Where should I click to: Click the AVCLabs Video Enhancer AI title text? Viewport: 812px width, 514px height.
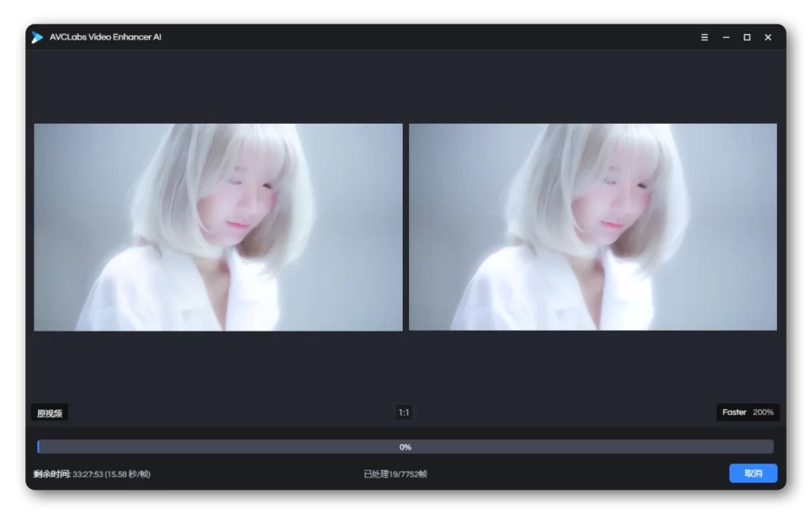click(105, 37)
